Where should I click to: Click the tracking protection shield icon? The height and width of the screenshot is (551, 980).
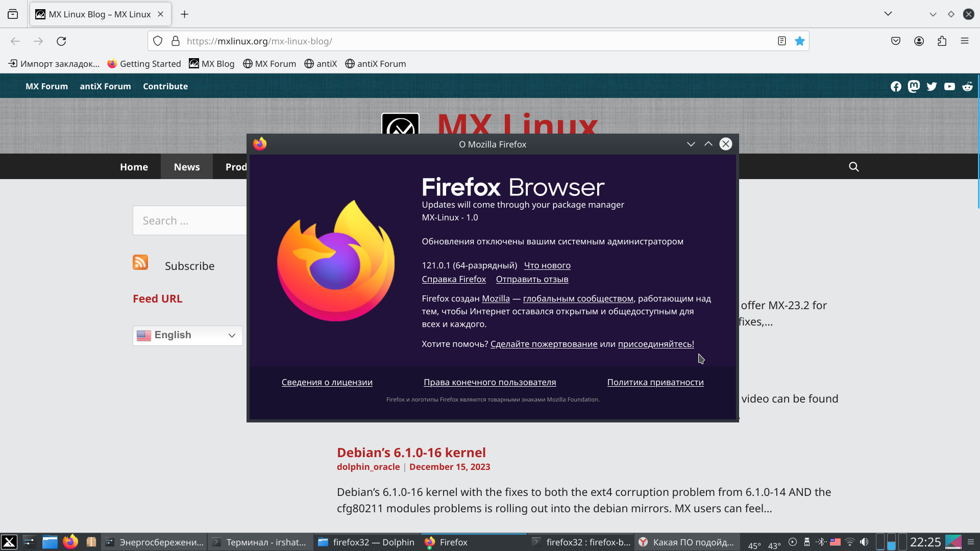158,41
